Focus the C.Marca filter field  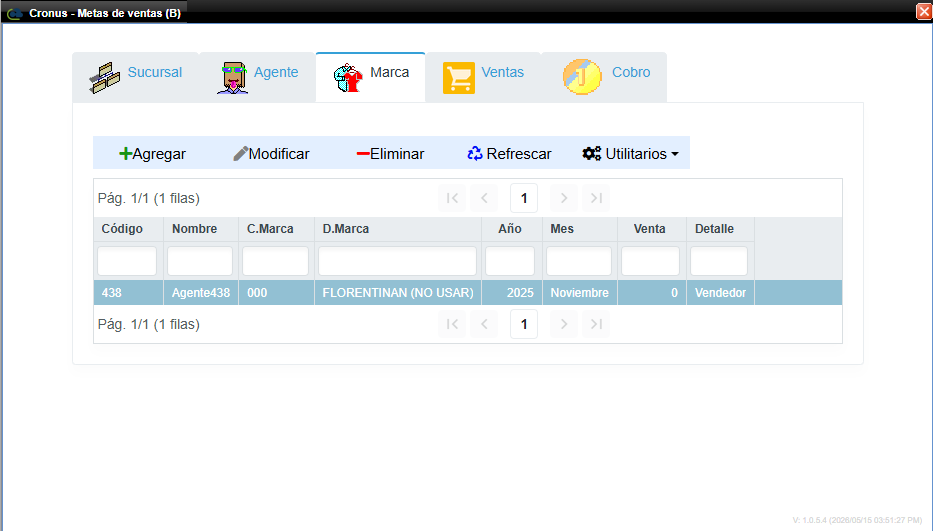275,261
